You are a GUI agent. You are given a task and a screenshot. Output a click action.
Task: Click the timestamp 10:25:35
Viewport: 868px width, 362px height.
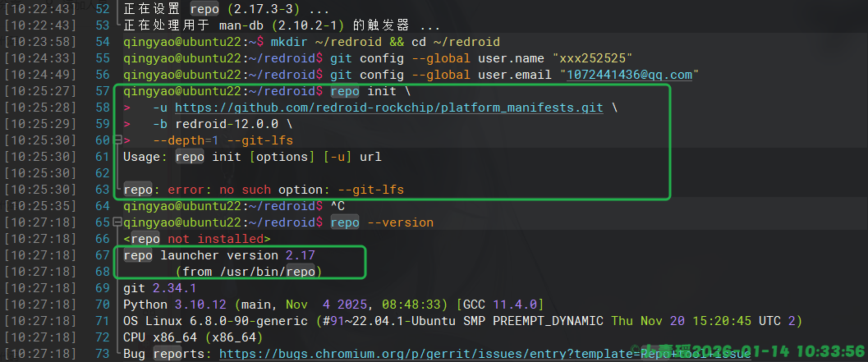click(40, 206)
